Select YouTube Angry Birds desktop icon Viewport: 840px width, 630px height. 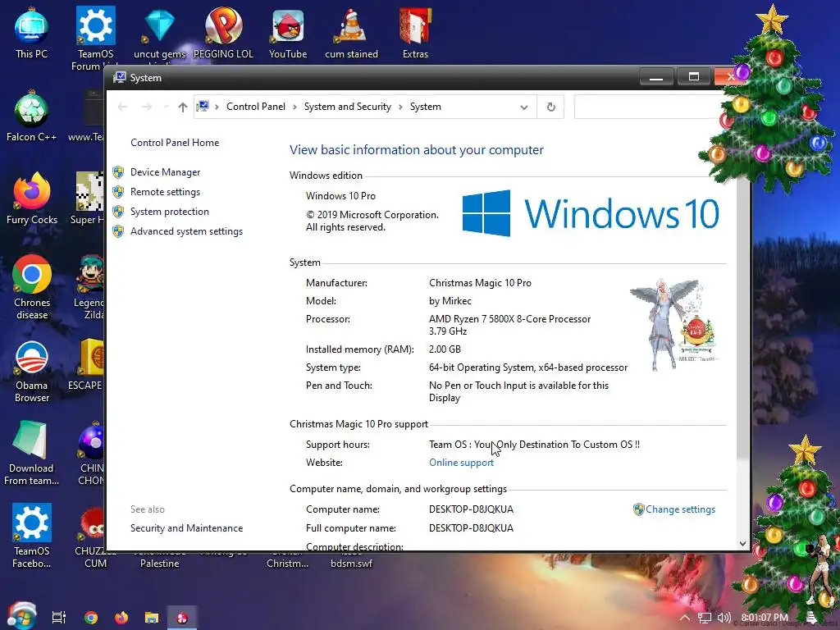click(288, 33)
